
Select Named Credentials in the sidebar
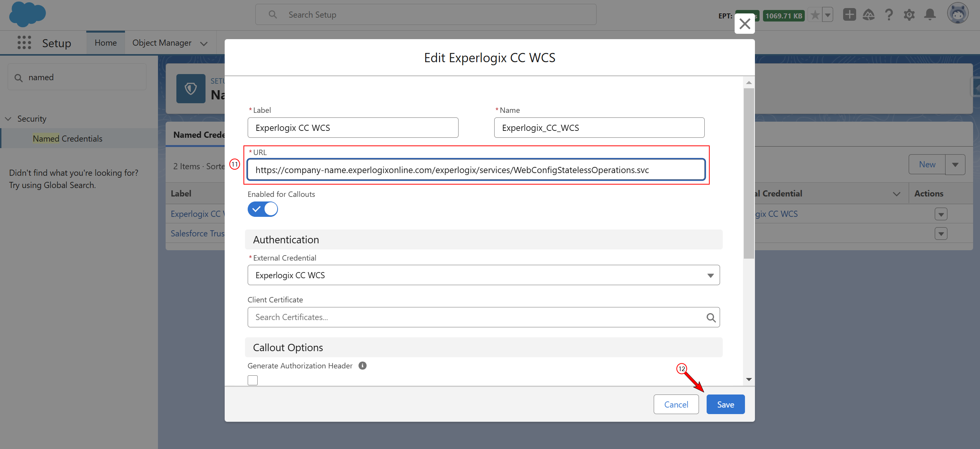click(67, 139)
